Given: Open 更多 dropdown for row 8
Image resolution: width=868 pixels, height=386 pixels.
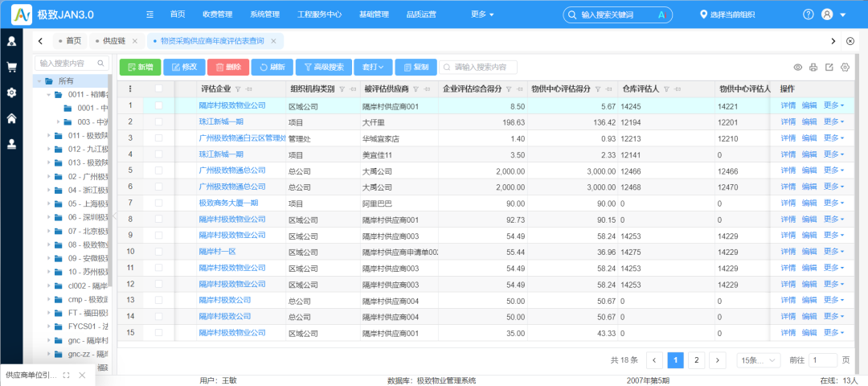Looking at the screenshot, I should [x=834, y=220].
